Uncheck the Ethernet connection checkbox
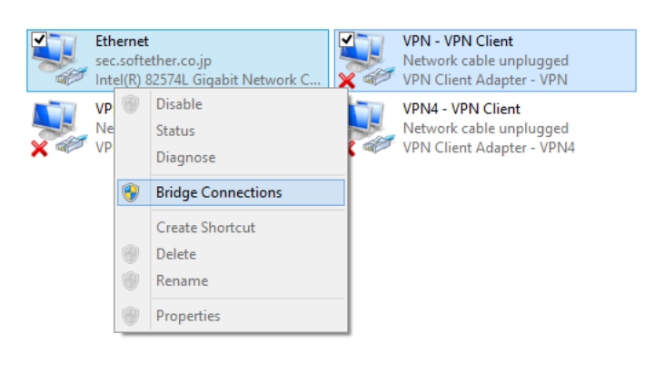This screenshot has width=654, height=370. coord(39,40)
